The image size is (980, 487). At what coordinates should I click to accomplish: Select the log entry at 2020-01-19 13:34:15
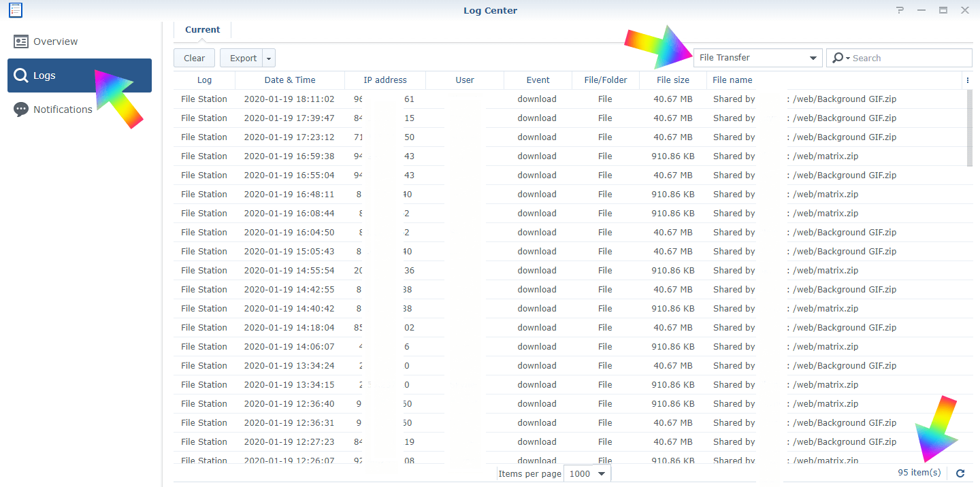pos(570,385)
